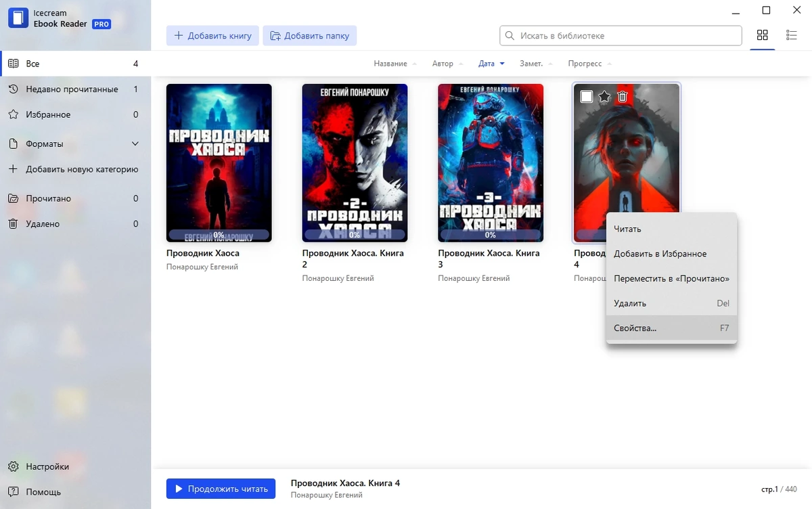The height and width of the screenshot is (509, 812).
Task: Switch to grid view icon
Action: pyautogui.click(x=763, y=35)
